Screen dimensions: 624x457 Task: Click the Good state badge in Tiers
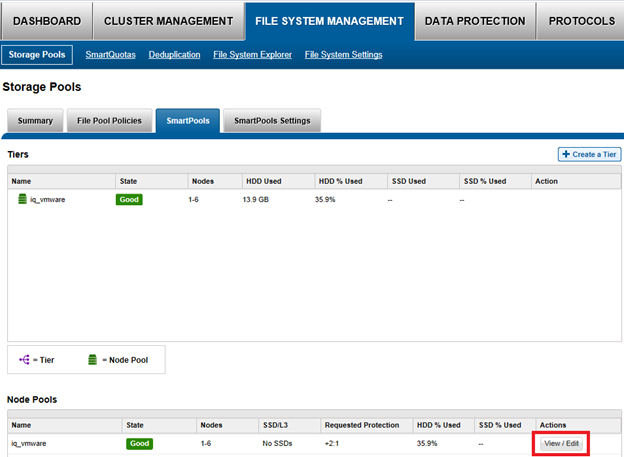coord(130,199)
